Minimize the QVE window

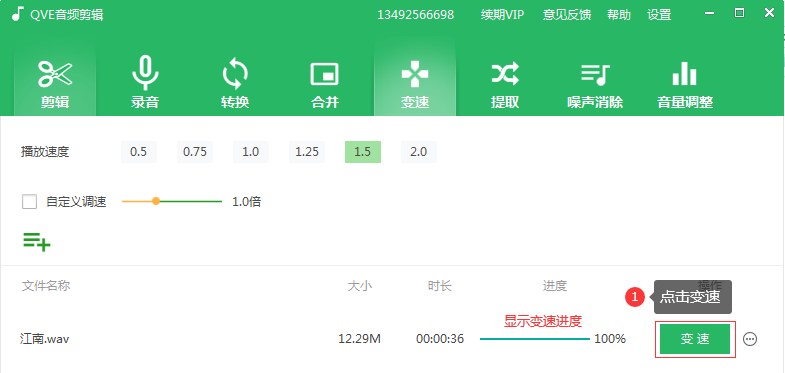coord(709,14)
